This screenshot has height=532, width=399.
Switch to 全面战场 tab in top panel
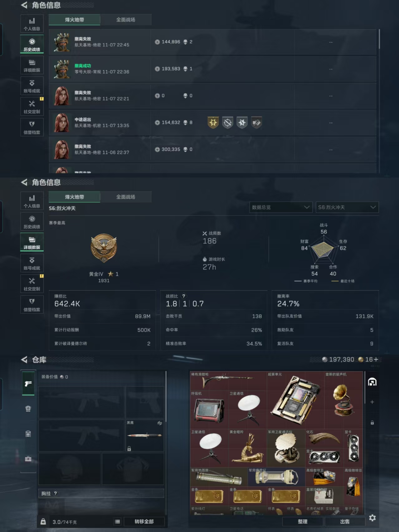[126, 20]
